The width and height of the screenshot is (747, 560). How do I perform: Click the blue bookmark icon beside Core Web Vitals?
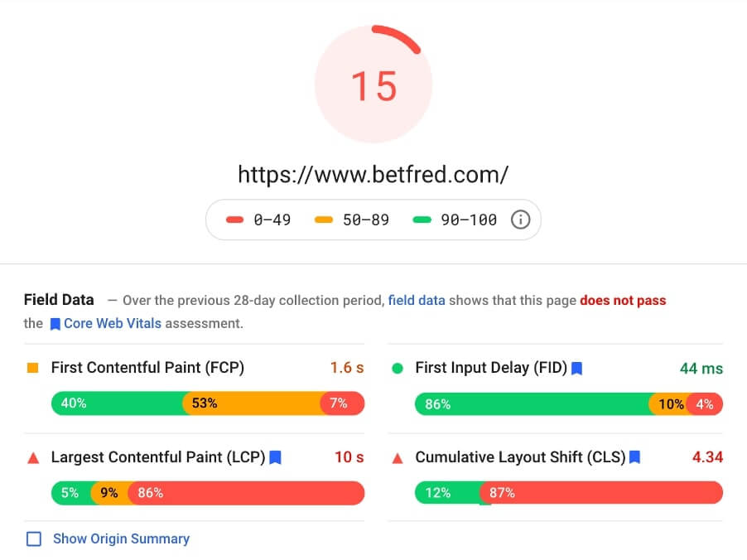click(x=55, y=324)
